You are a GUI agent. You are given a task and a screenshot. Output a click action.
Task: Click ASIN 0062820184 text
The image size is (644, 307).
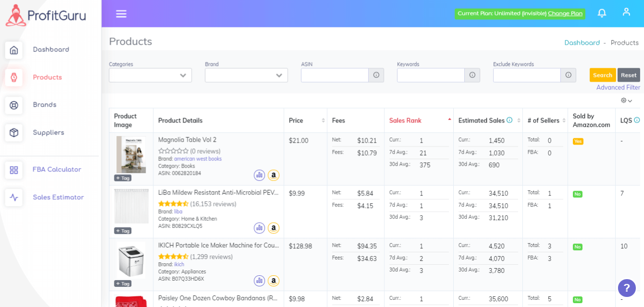[x=180, y=173]
